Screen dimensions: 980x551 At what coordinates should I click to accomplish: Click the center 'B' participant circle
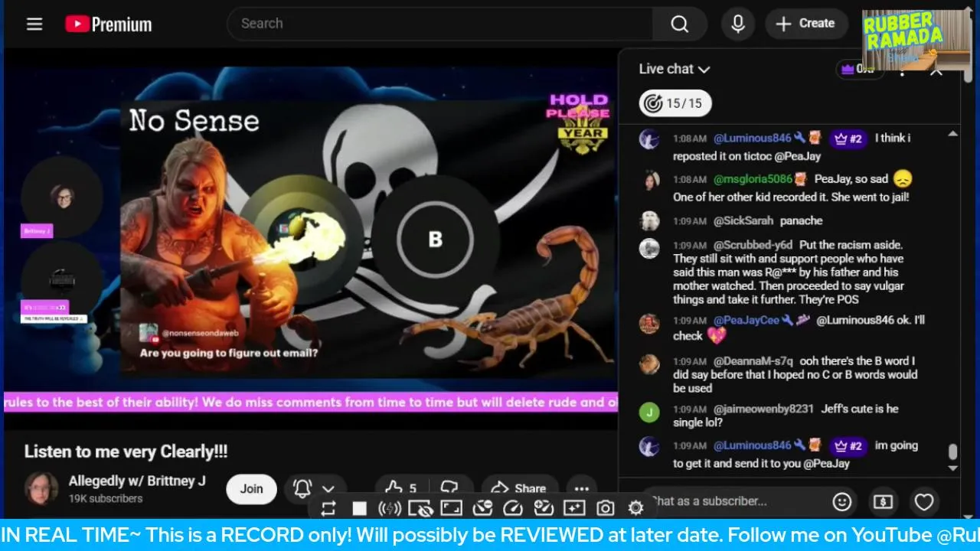pyautogui.click(x=435, y=240)
